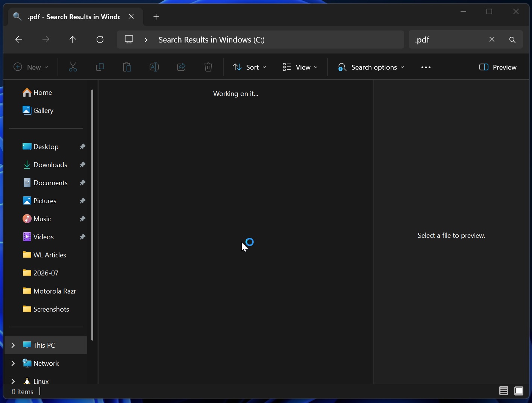Image resolution: width=532 pixels, height=403 pixels.
Task: Click the Search Results in Windows (C:) address
Action: click(x=212, y=40)
